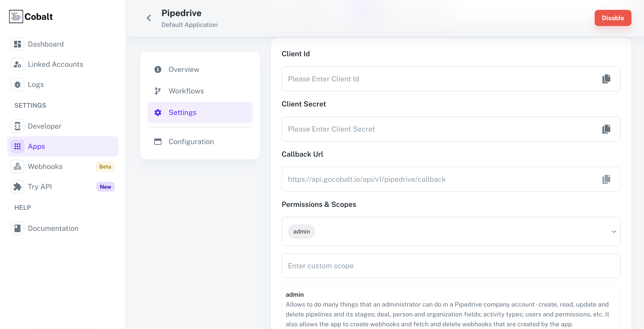Open the Documentation link
The width and height of the screenshot is (644, 329).
coord(53,228)
